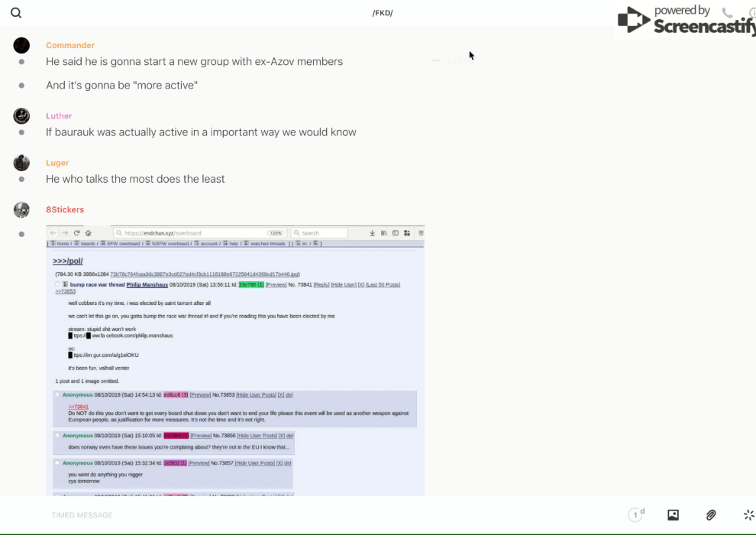Click the 8Stickers username
This screenshot has width=756, height=535.
point(65,209)
